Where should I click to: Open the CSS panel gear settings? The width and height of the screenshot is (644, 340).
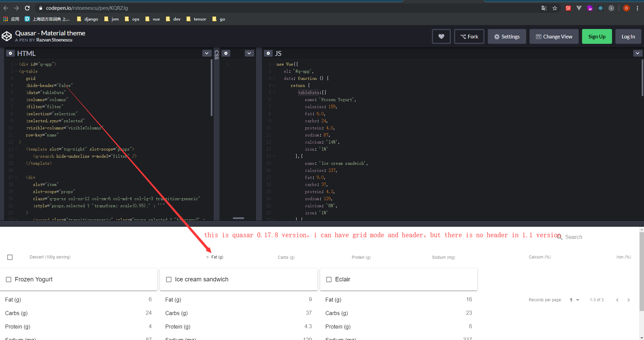[x=226, y=53]
